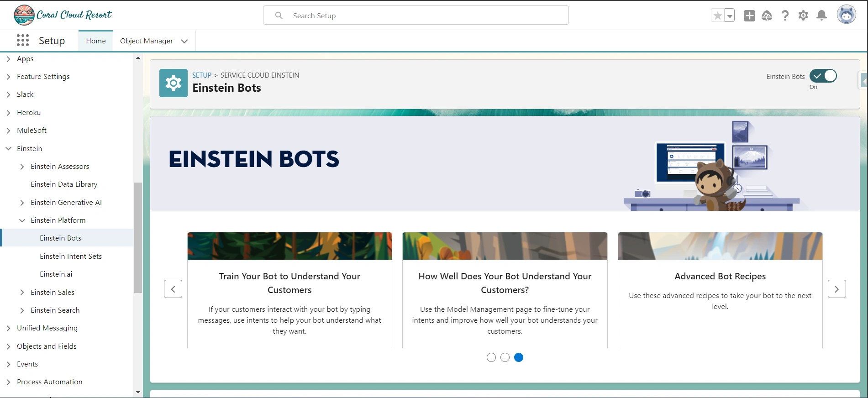Open How Well Does Your Bot Understand card
The width and height of the screenshot is (868, 398).
[x=505, y=290]
